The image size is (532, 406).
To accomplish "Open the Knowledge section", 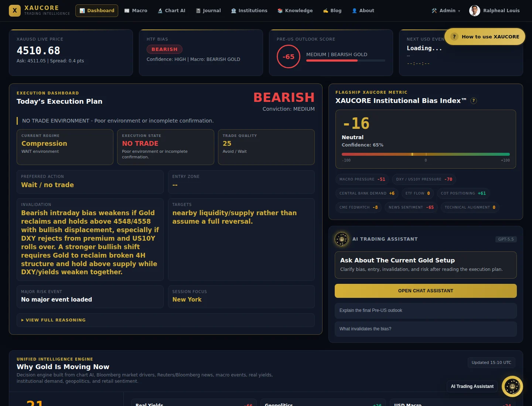I will pyautogui.click(x=295, y=11).
